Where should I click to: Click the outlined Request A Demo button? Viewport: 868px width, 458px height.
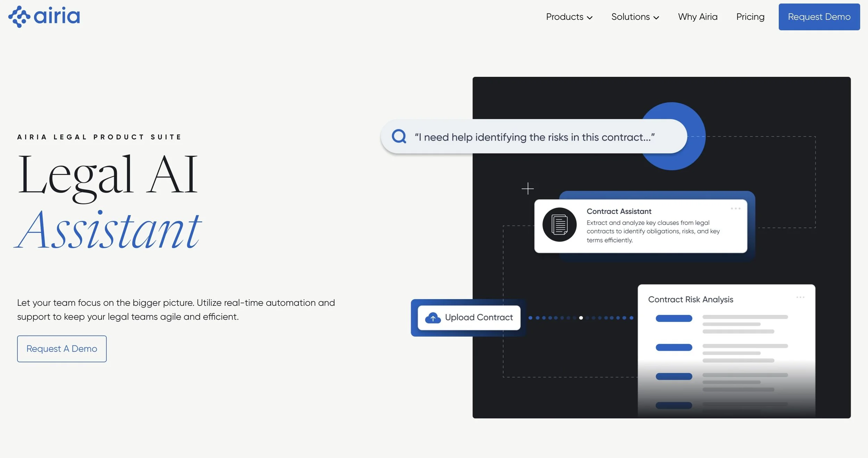coord(62,349)
